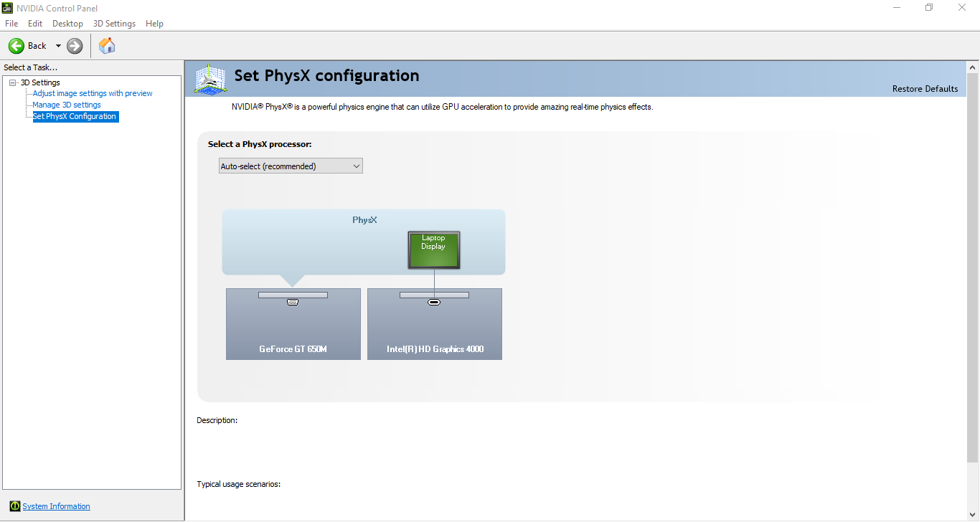Open the Back history dropdown arrow
The width and height of the screenshot is (980, 522).
click(x=58, y=46)
